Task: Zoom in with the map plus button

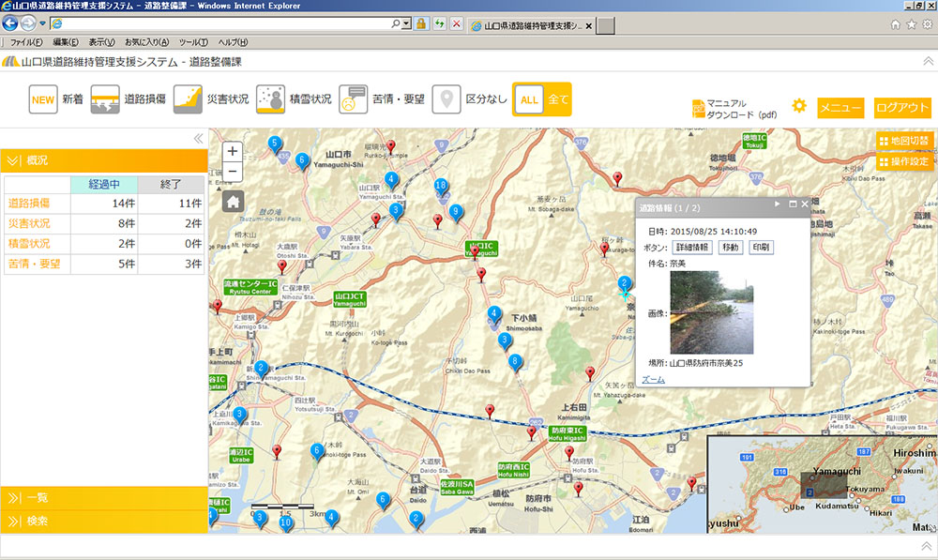Action: [234, 151]
